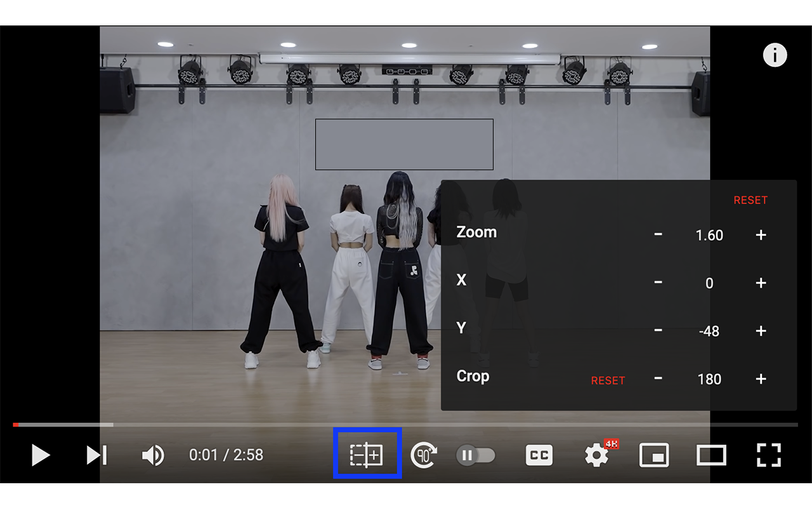Skip to the next video

pyautogui.click(x=95, y=455)
